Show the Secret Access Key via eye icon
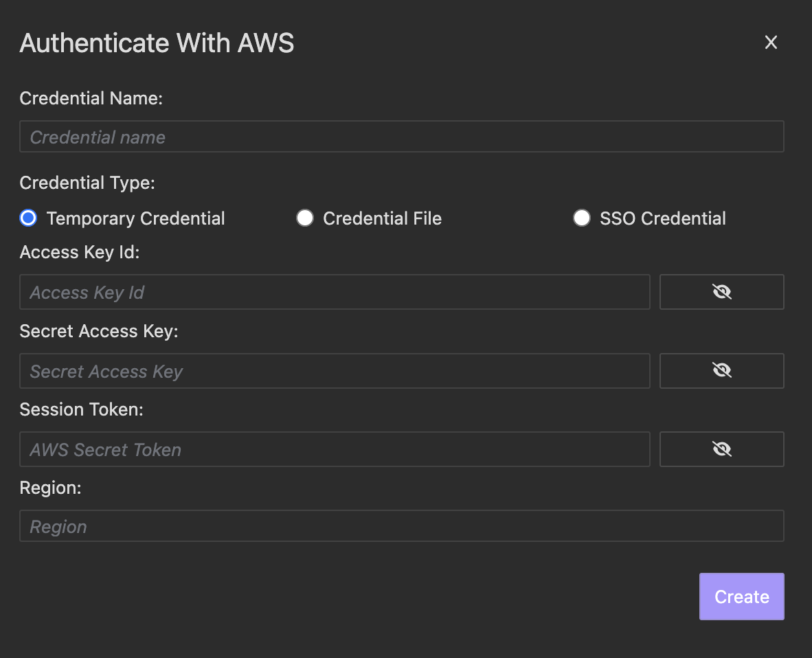Viewport: 812px width, 658px height. (721, 371)
